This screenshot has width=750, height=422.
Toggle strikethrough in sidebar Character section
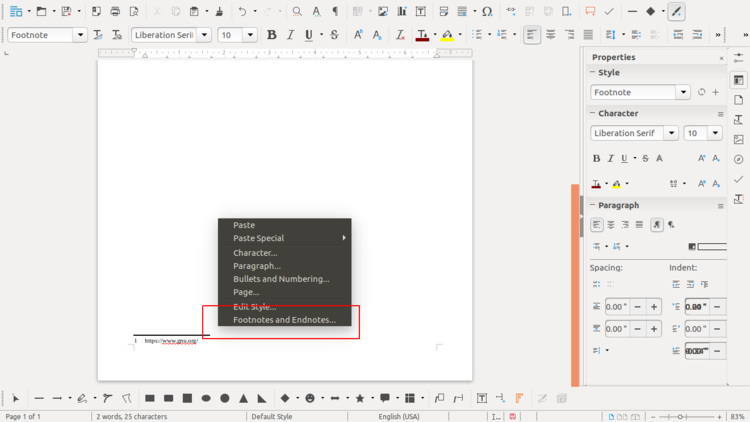pos(645,158)
